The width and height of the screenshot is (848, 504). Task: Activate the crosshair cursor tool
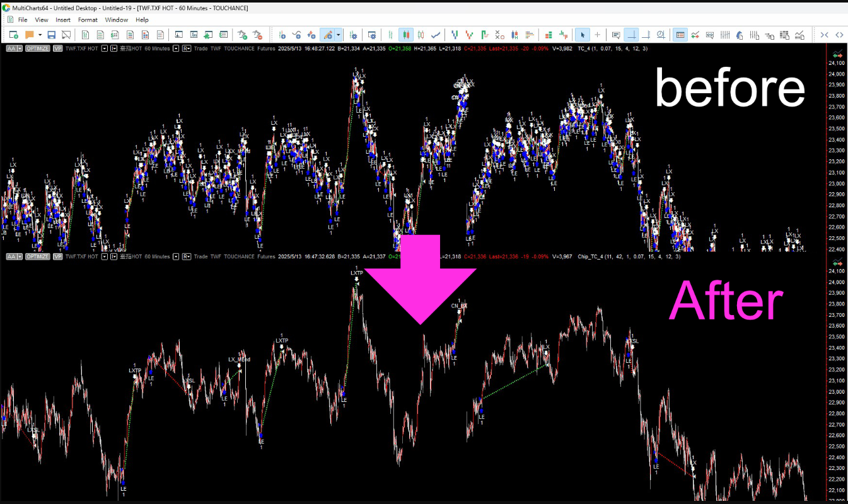[597, 35]
